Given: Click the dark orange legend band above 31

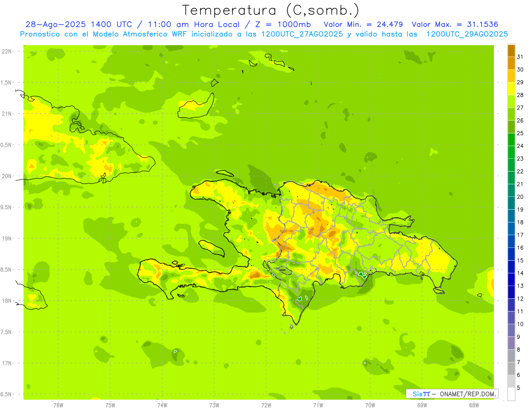Looking at the screenshot, I should [511, 51].
